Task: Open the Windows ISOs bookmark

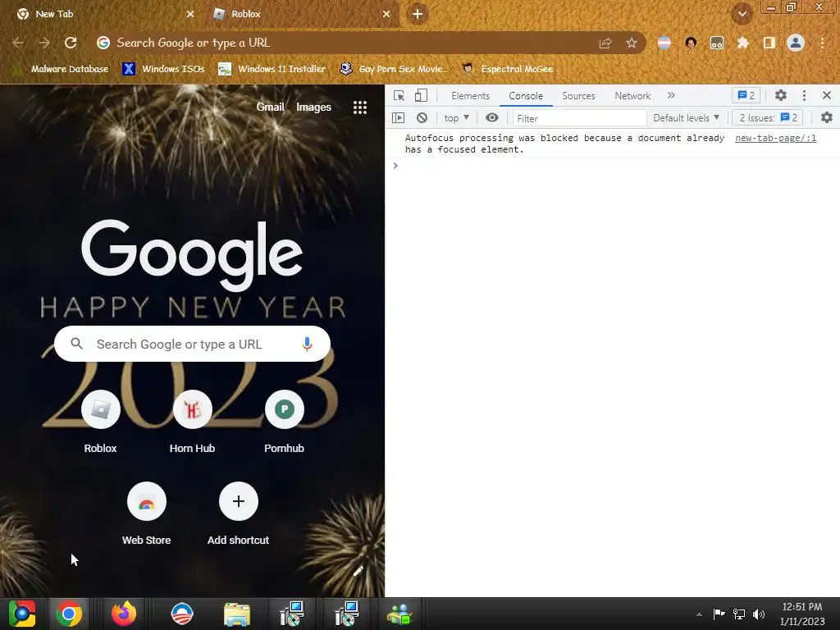Action: coord(163,69)
